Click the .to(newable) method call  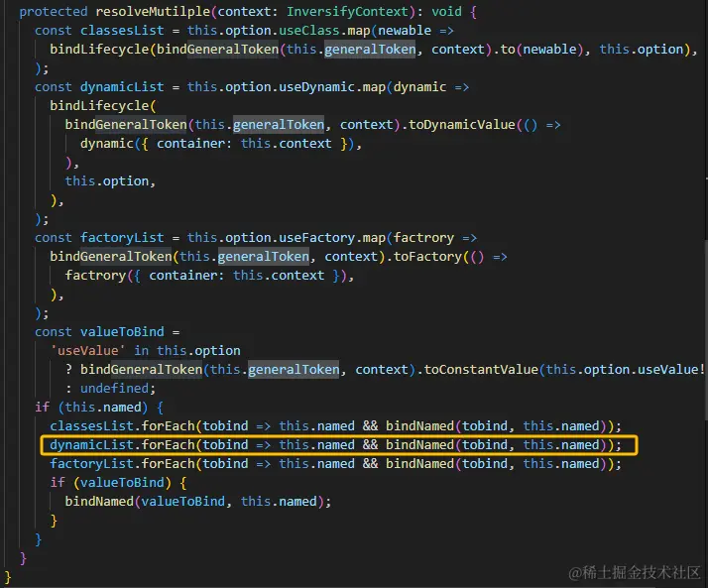click(541, 50)
